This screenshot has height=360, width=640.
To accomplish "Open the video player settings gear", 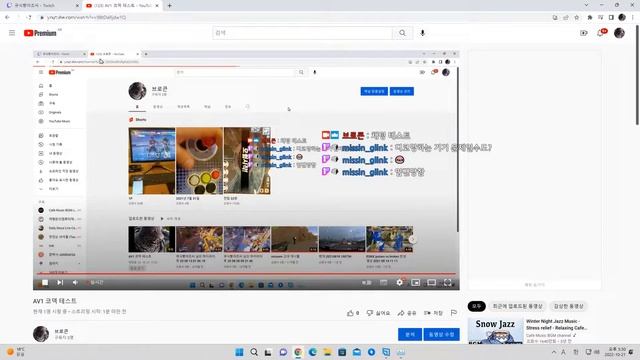I will pyautogui.click(x=400, y=282).
